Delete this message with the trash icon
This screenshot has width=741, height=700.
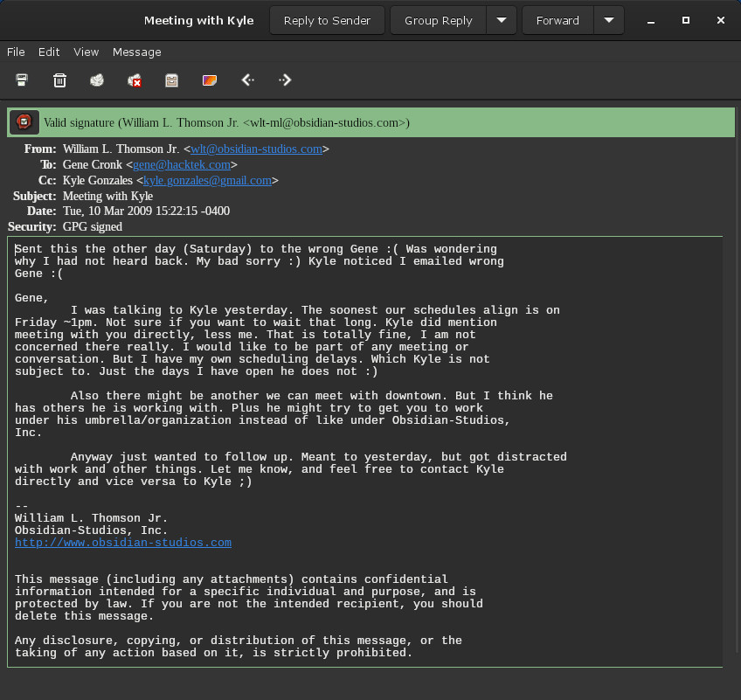[x=59, y=80]
